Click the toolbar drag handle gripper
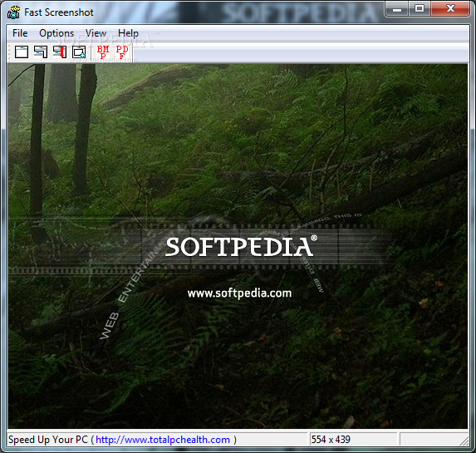Image resolution: width=476 pixels, height=453 pixels. [x=10, y=52]
